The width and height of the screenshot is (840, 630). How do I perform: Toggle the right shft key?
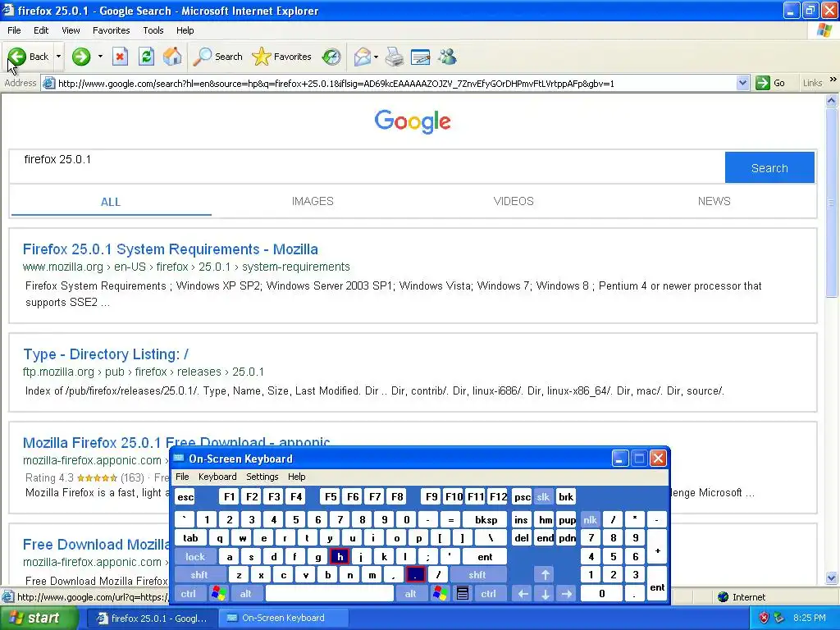pyautogui.click(x=477, y=575)
